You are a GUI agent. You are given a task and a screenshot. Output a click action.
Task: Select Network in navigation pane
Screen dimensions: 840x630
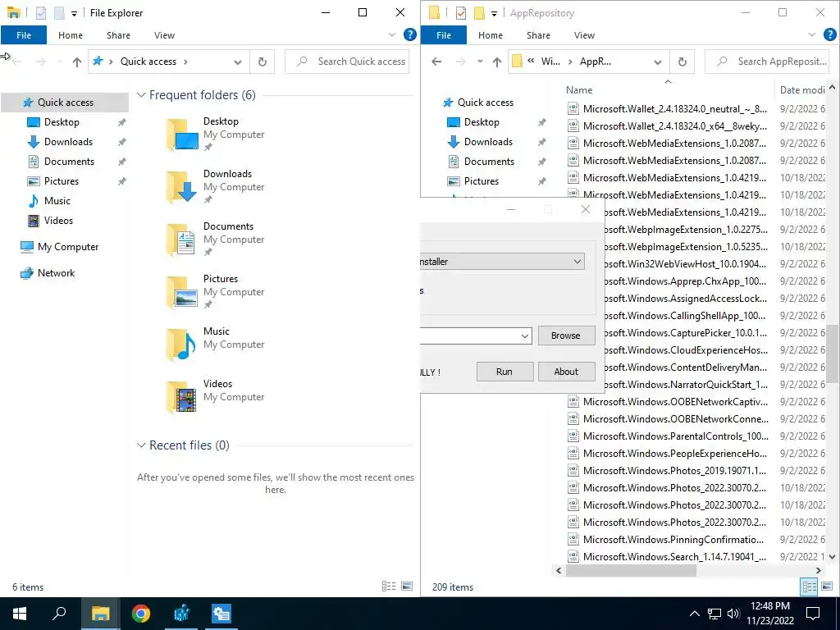[x=56, y=273]
